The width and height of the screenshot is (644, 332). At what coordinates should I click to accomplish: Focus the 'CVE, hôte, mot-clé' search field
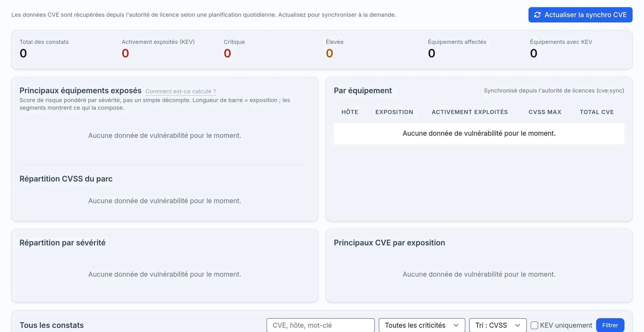pyautogui.click(x=320, y=325)
